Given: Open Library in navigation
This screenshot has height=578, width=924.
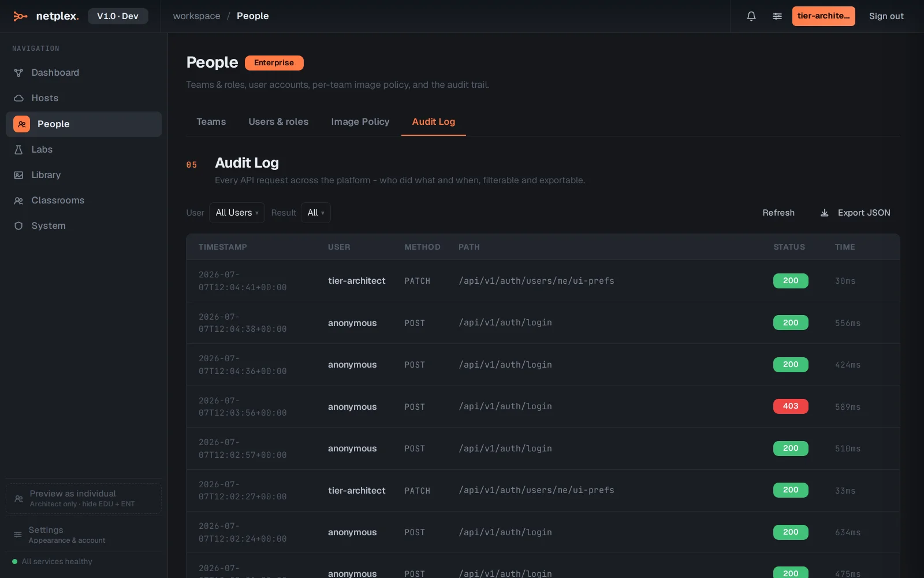Looking at the screenshot, I should tap(84, 175).
